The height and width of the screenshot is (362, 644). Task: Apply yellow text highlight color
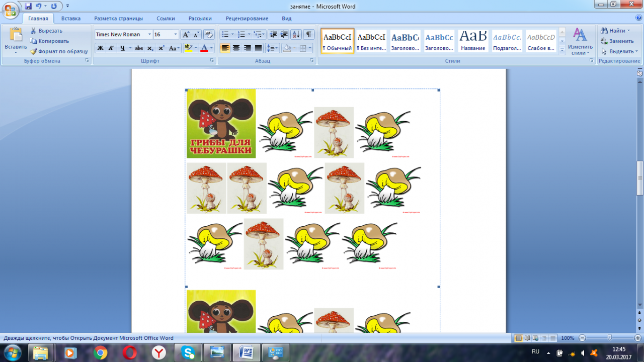pos(188,48)
